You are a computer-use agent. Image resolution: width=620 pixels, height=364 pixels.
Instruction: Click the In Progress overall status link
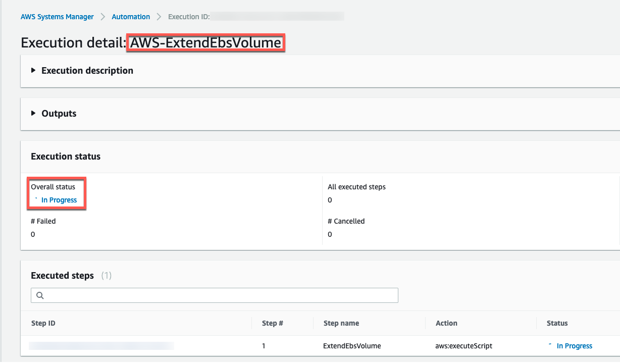tap(59, 200)
